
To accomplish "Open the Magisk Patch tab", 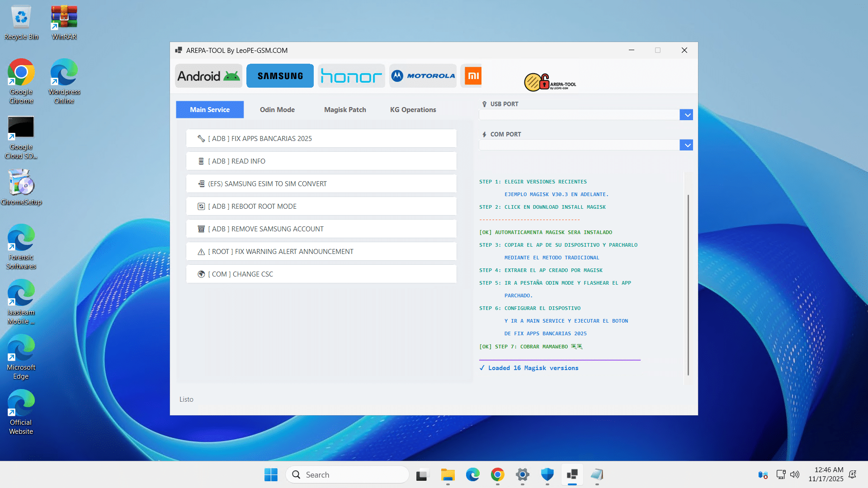I will pyautogui.click(x=345, y=110).
